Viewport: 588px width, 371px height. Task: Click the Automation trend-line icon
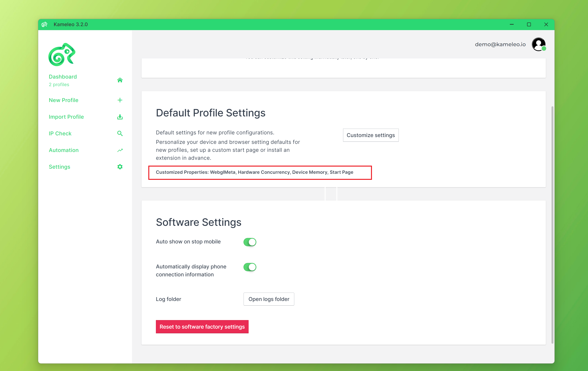120,150
